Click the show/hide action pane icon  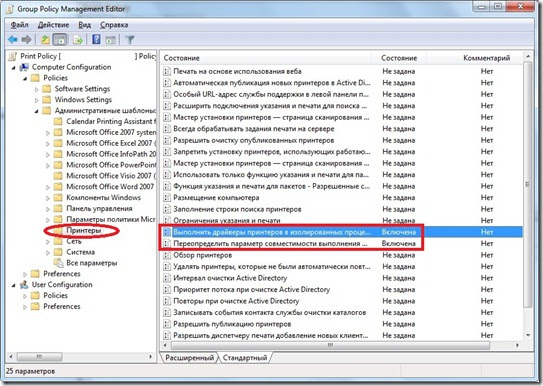point(110,40)
